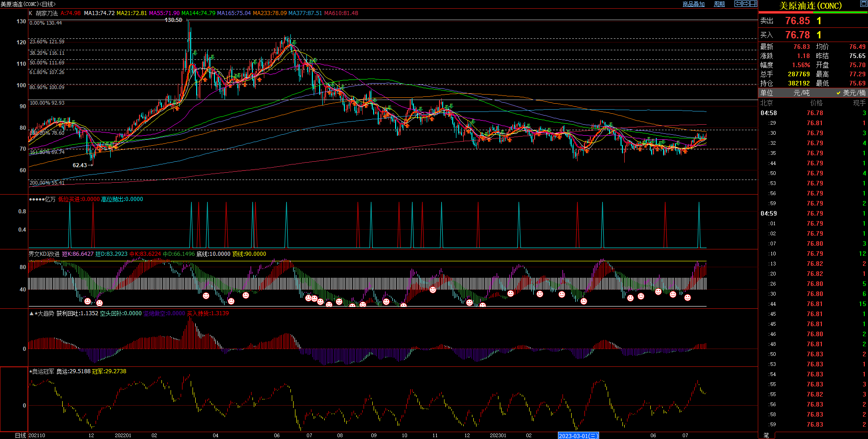Screen dimensions: 868x439
Task: Click the triangle icon beside 大趋势 indicator
Action: (x=31, y=313)
